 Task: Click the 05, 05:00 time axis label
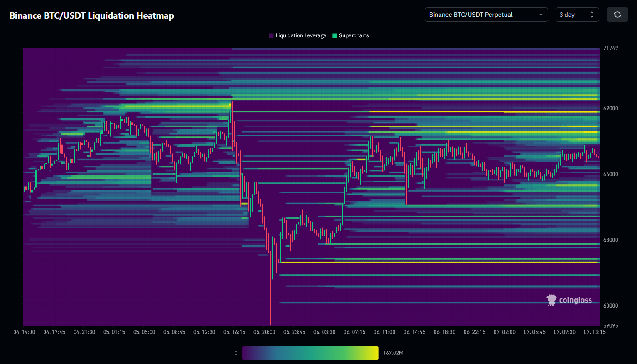point(144,332)
